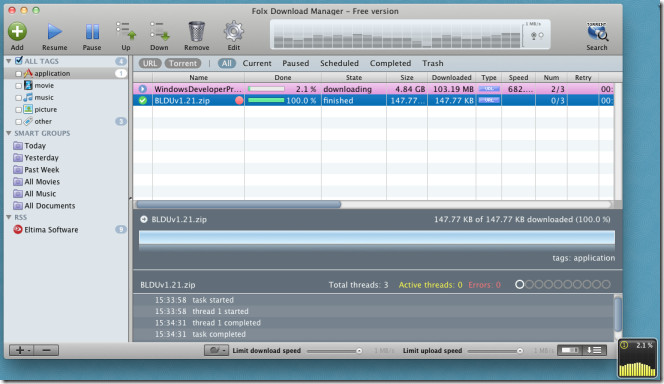This screenshot has height=384, width=664.
Task: Check the music tag checkbox
Action: pyautogui.click(x=18, y=98)
